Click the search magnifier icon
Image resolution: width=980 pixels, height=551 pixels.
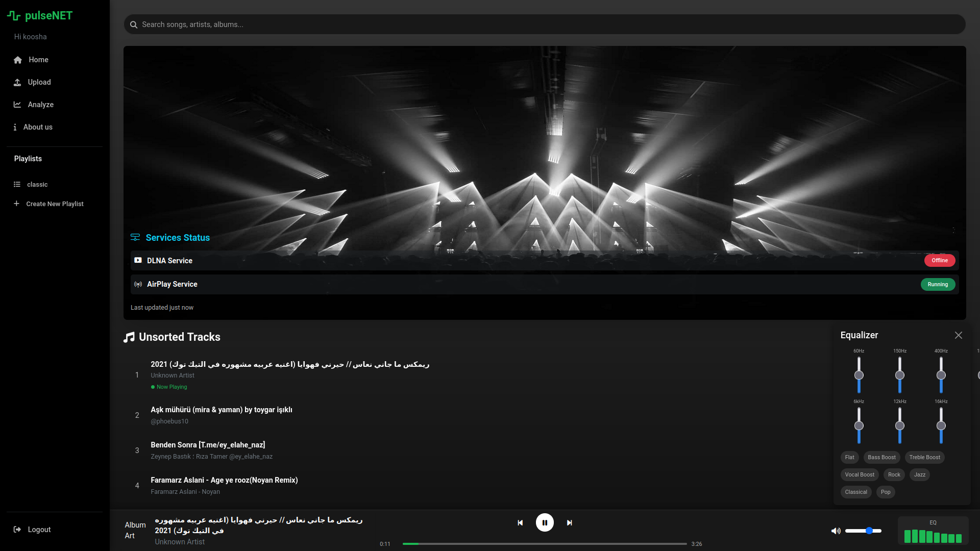click(x=133, y=24)
